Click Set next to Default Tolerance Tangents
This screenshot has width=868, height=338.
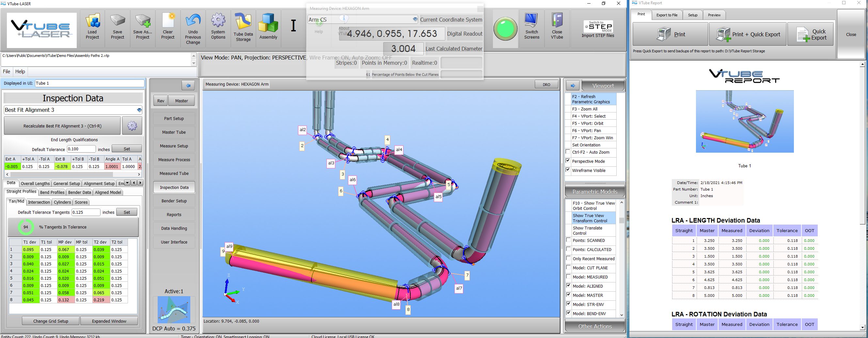tap(127, 212)
